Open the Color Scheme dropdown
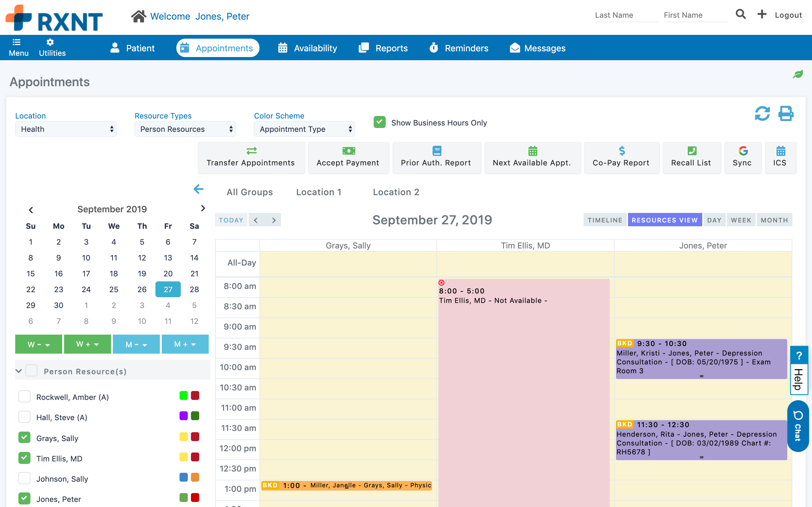Image resolution: width=812 pixels, height=507 pixels. tap(304, 129)
